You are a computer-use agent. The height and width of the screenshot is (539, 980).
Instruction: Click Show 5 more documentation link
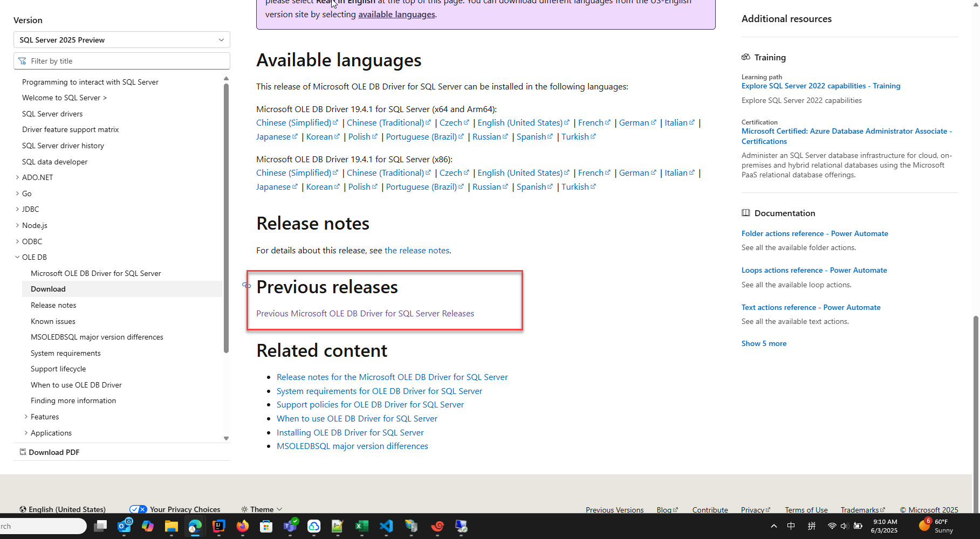763,343
